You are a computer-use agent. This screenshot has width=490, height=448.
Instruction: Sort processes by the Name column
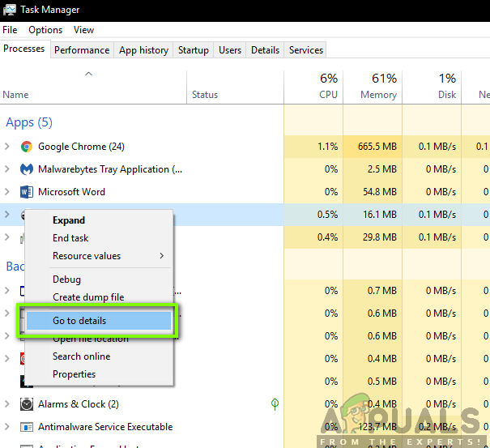coord(93,87)
